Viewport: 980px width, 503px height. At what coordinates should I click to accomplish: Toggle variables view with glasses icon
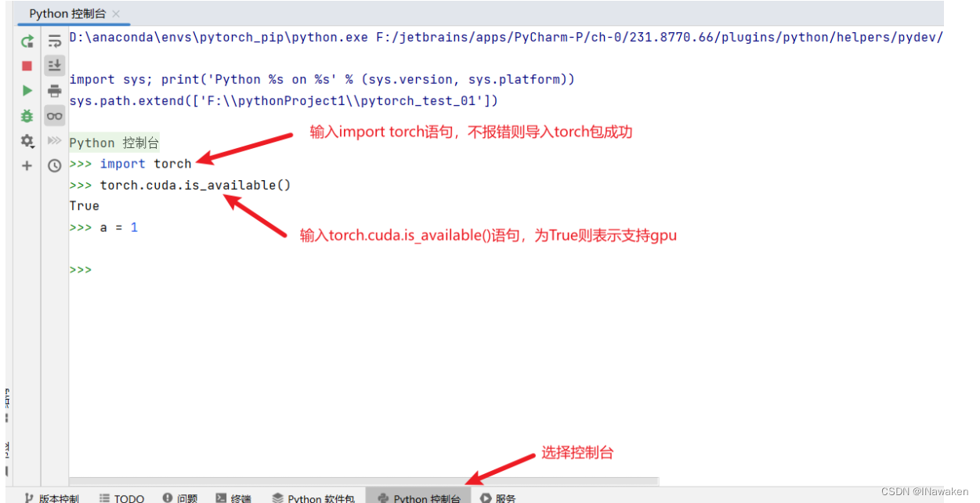tap(54, 116)
